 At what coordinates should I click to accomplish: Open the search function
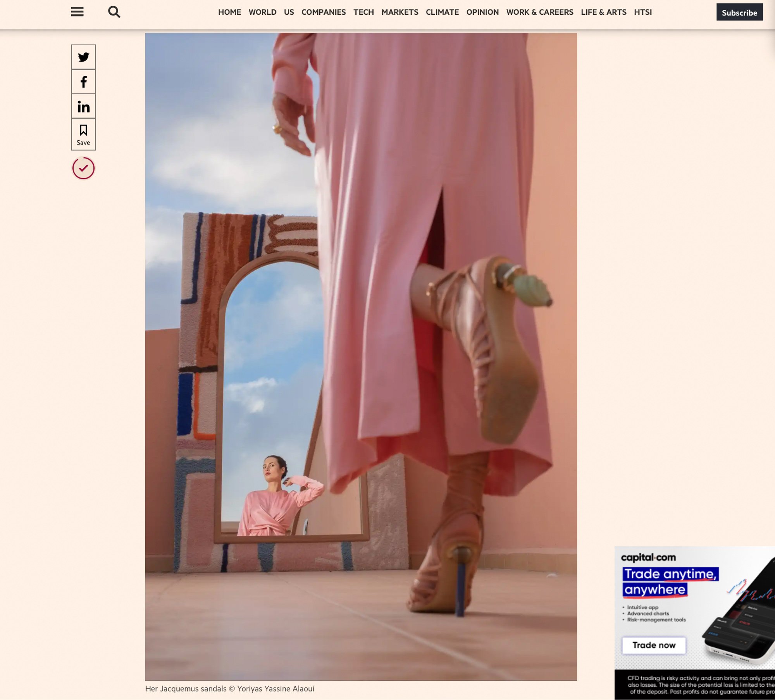(x=115, y=12)
